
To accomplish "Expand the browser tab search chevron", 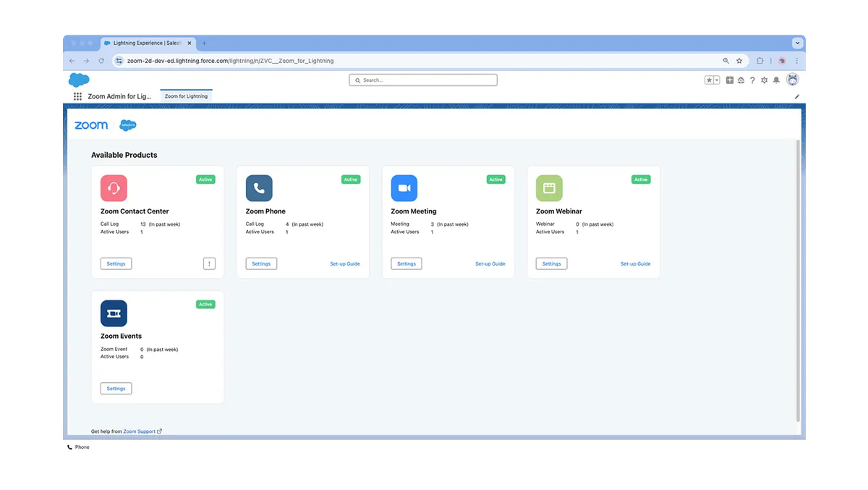I will coord(798,43).
